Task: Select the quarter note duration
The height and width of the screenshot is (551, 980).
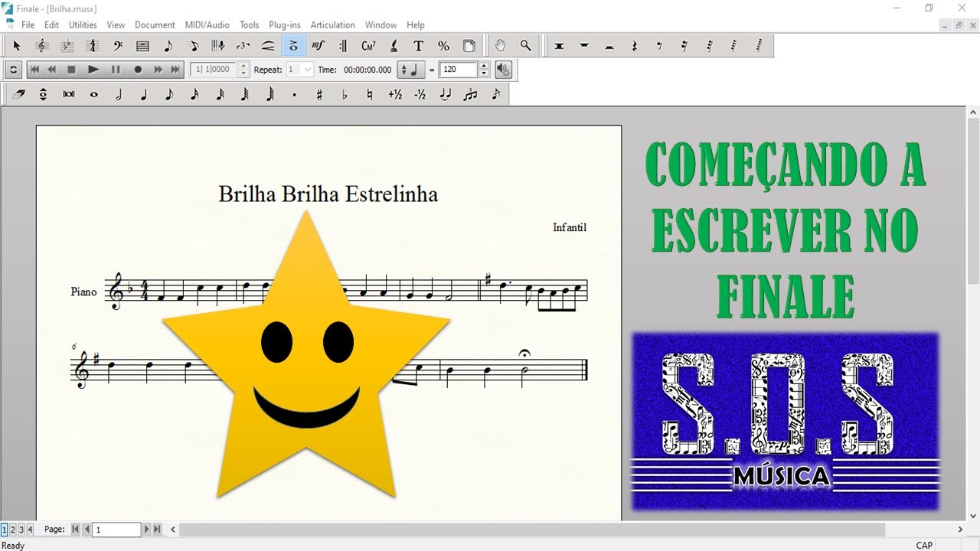Action: click(x=144, y=95)
